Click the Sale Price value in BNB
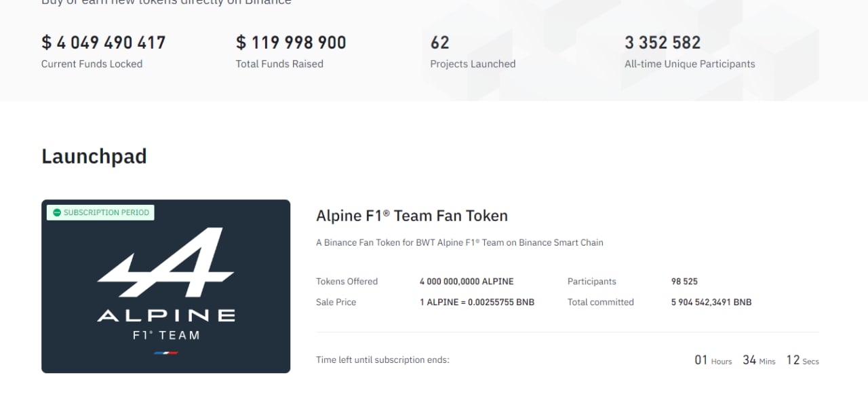This screenshot has width=868, height=405. tap(477, 303)
